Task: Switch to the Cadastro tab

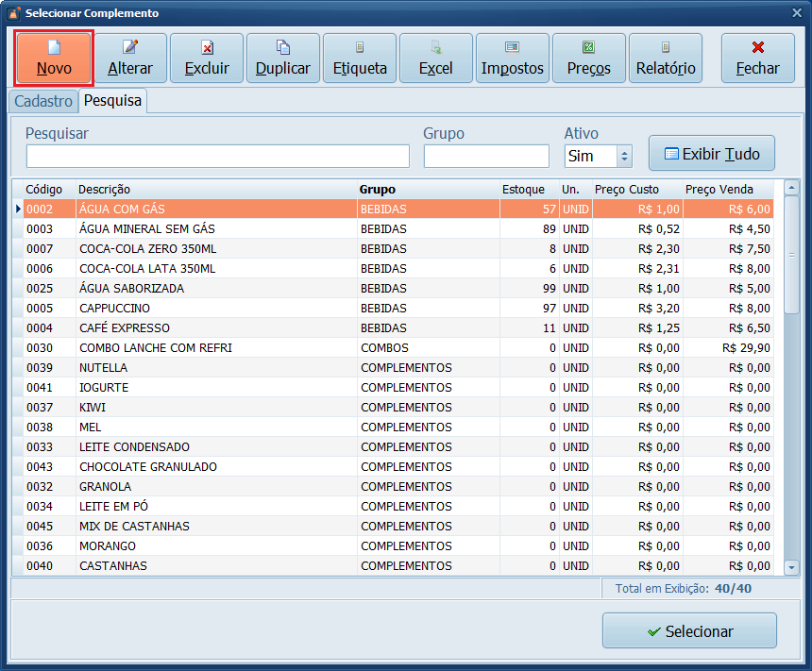Action: coord(43,101)
